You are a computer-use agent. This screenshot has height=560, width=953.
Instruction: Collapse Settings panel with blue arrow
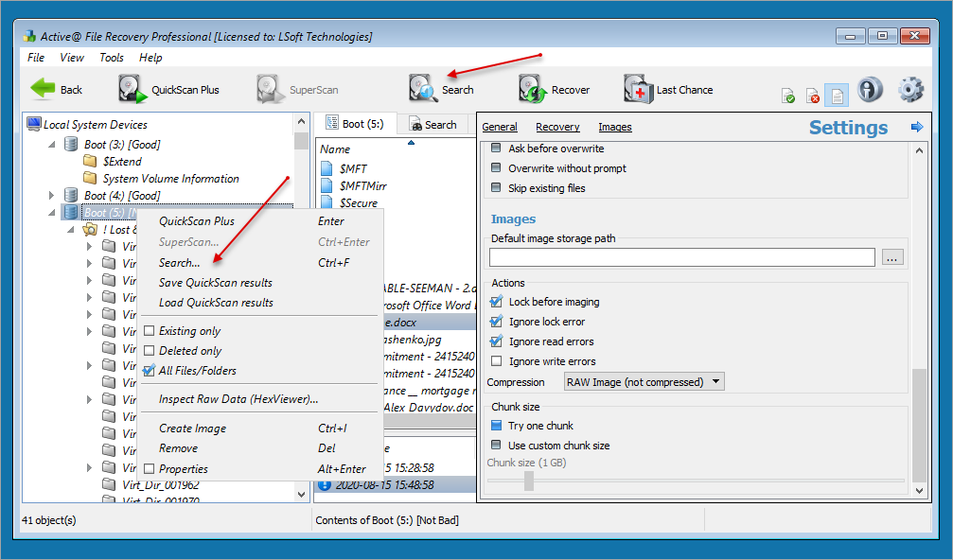pyautogui.click(x=917, y=127)
